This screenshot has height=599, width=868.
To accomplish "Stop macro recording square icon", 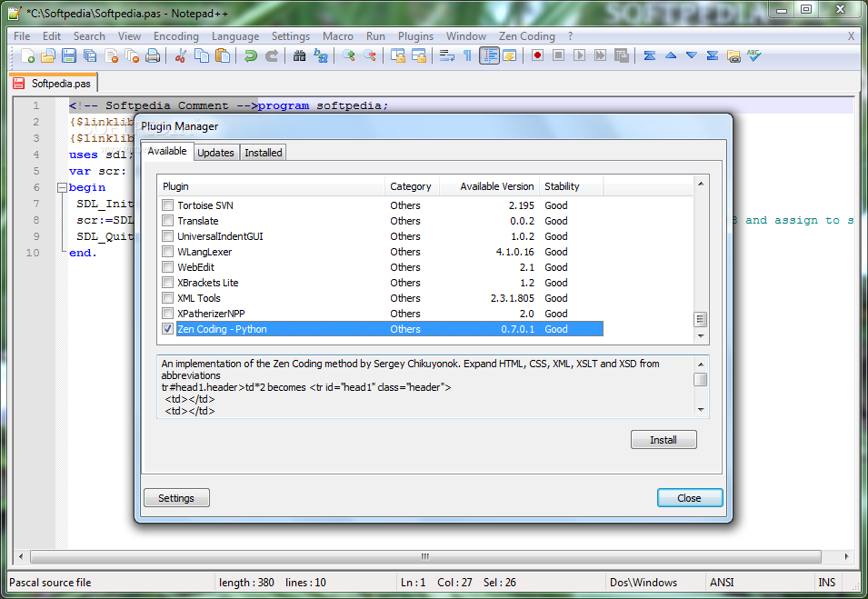I will tap(558, 56).
